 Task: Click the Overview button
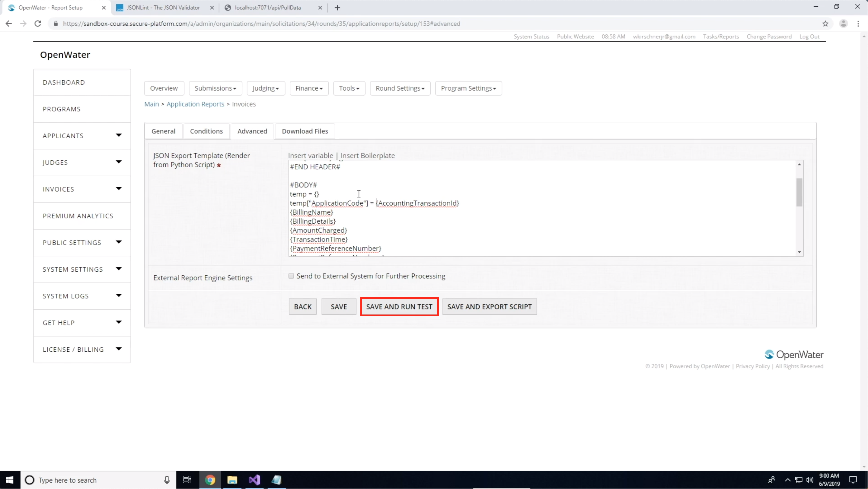(x=164, y=88)
